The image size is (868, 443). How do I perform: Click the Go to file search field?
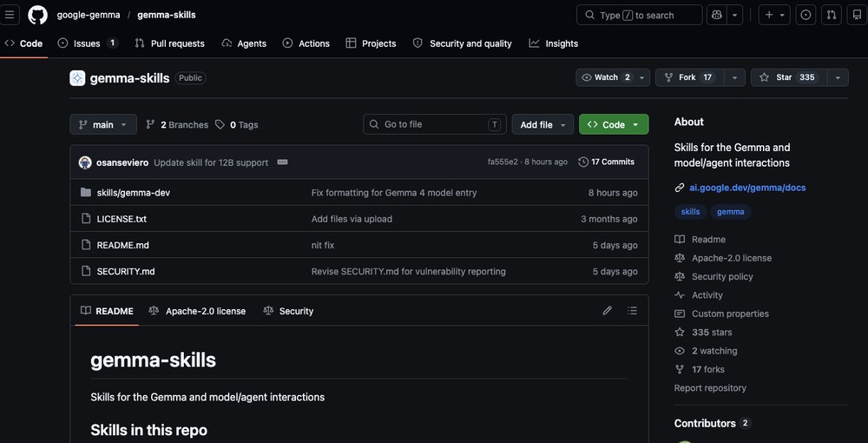pos(435,124)
